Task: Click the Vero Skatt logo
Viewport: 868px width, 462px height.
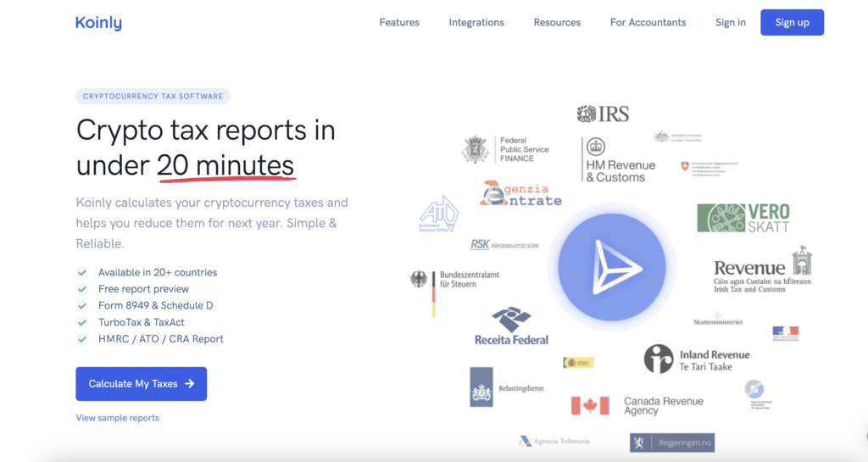Action: click(x=743, y=218)
